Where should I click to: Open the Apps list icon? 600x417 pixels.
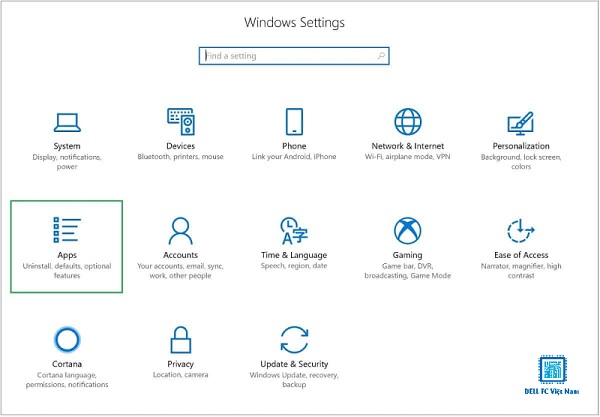point(67,230)
